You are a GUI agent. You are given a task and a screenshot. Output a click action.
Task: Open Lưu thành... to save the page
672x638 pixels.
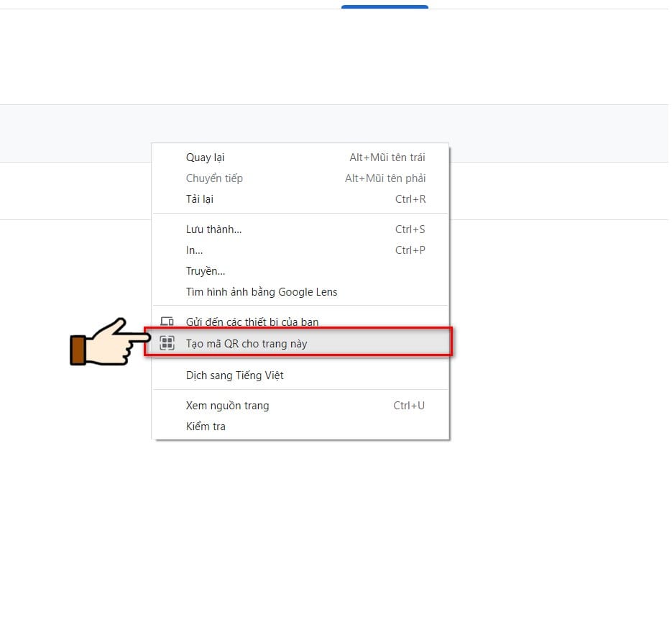pyautogui.click(x=300, y=229)
